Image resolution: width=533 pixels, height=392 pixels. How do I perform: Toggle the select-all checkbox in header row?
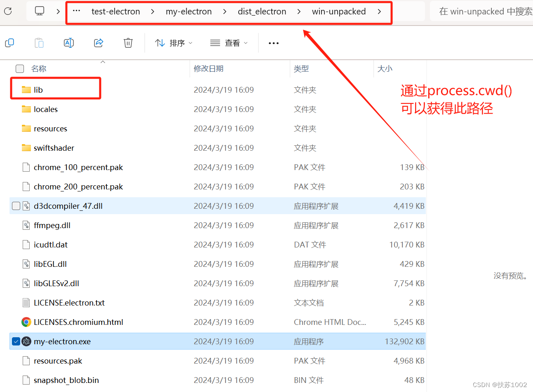tap(19, 68)
